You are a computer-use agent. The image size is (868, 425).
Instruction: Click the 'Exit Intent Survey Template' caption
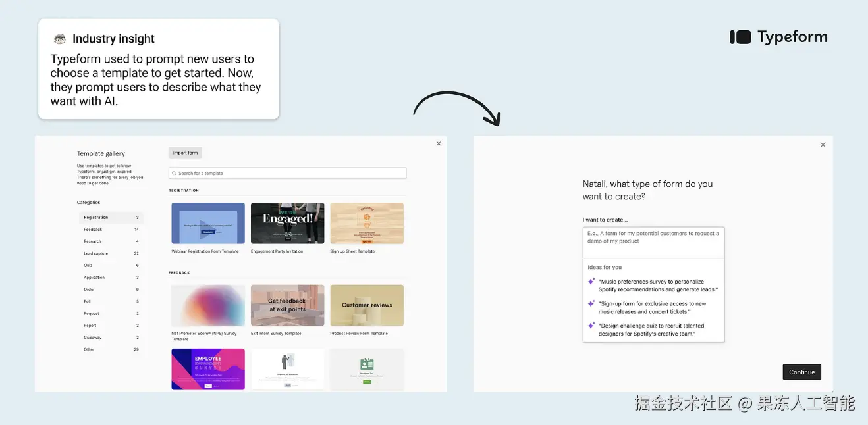(x=276, y=334)
